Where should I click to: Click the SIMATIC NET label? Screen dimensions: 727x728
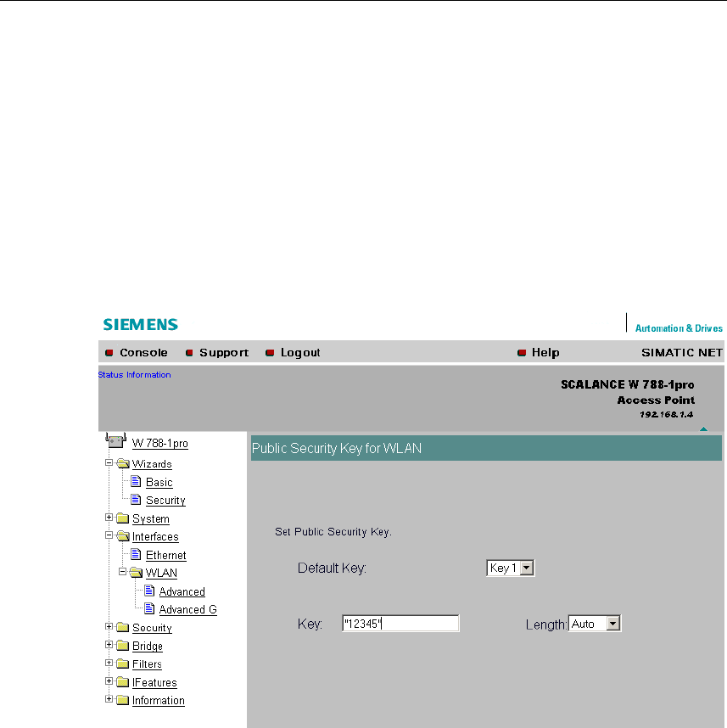click(681, 352)
